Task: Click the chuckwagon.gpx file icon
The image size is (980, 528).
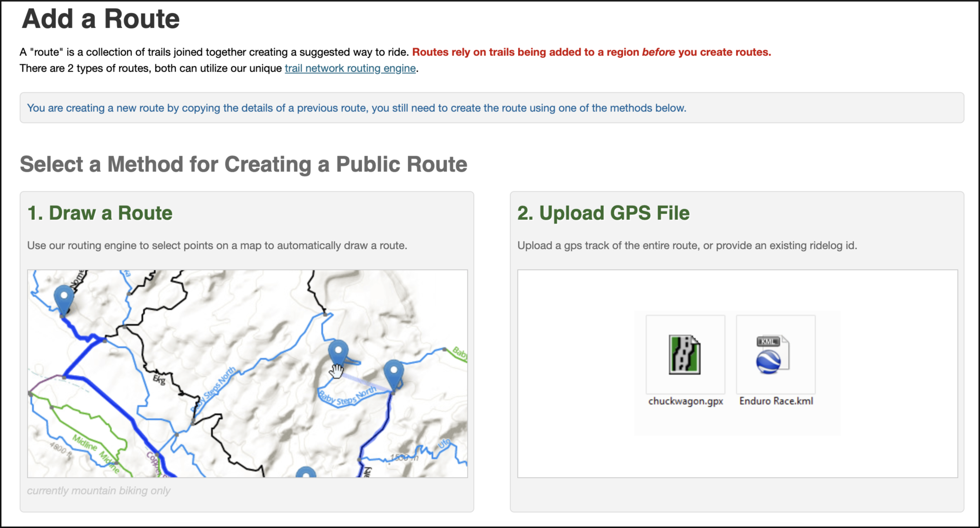Action: click(x=685, y=355)
